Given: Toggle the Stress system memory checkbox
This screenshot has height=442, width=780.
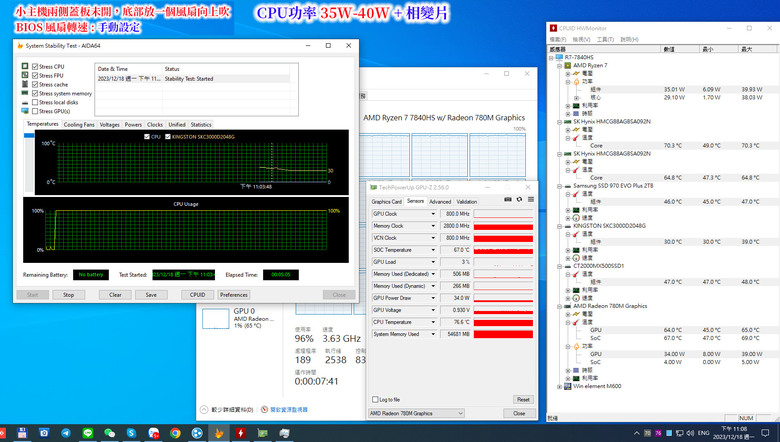Looking at the screenshot, I should pos(35,93).
